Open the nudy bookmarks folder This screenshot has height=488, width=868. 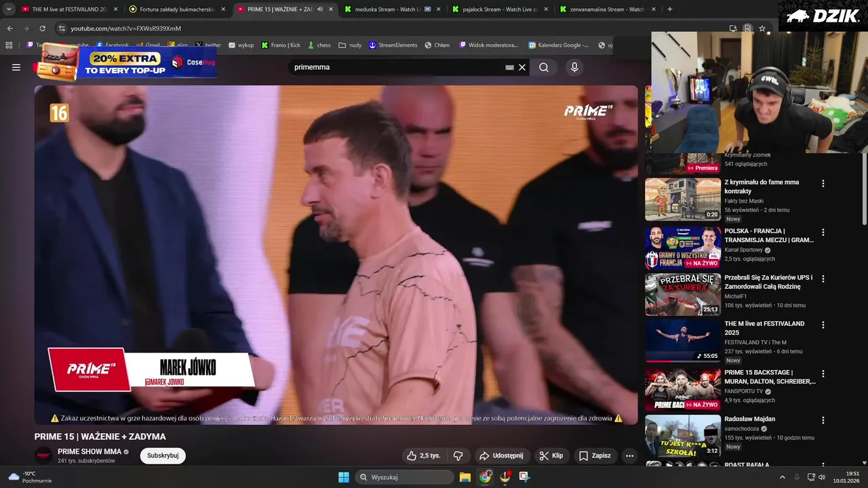tap(350, 45)
